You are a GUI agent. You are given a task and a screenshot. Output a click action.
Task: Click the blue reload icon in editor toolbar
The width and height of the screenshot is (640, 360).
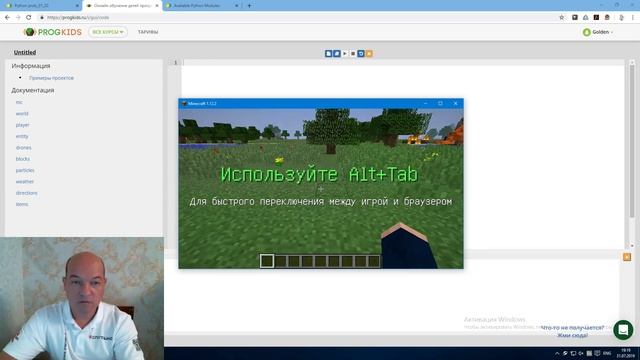click(361, 53)
